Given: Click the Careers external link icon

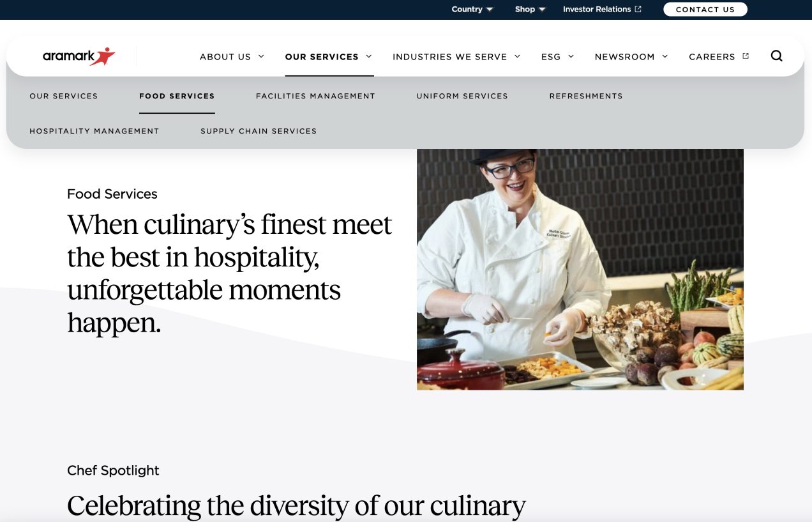Looking at the screenshot, I should 746,56.
